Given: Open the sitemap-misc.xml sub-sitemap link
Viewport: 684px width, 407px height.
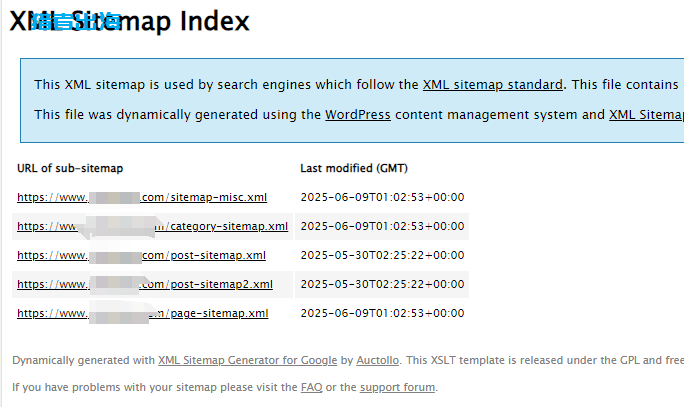Looking at the screenshot, I should pos(142,197).
